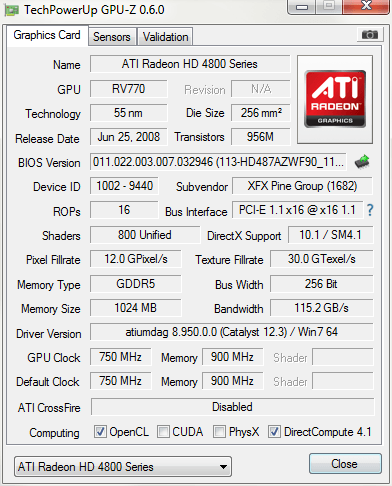Image resolution: width=392 pixels, height=486 pixels.
Task: Click the BIOS Version field
Action: pos(218,162)
